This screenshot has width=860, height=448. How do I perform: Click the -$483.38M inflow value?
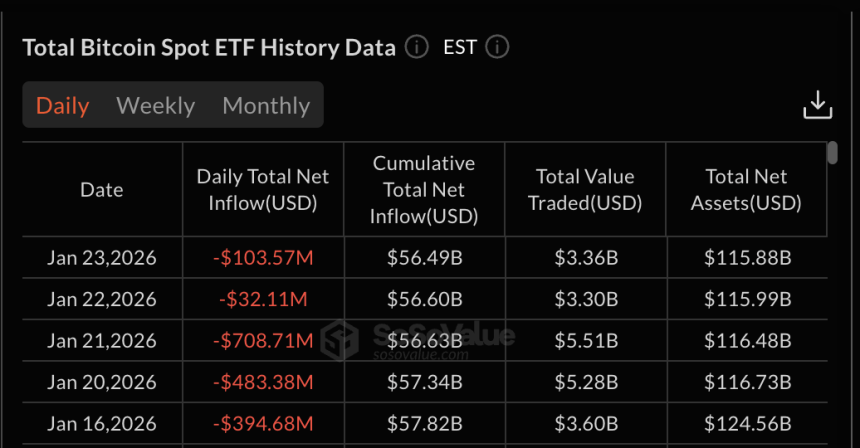click(263, 382)
